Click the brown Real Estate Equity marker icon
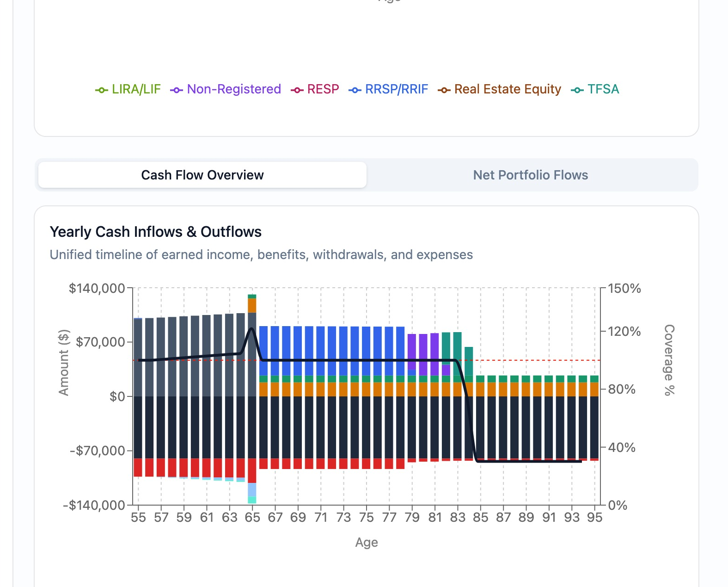728x587 pixels. [444, 90]
